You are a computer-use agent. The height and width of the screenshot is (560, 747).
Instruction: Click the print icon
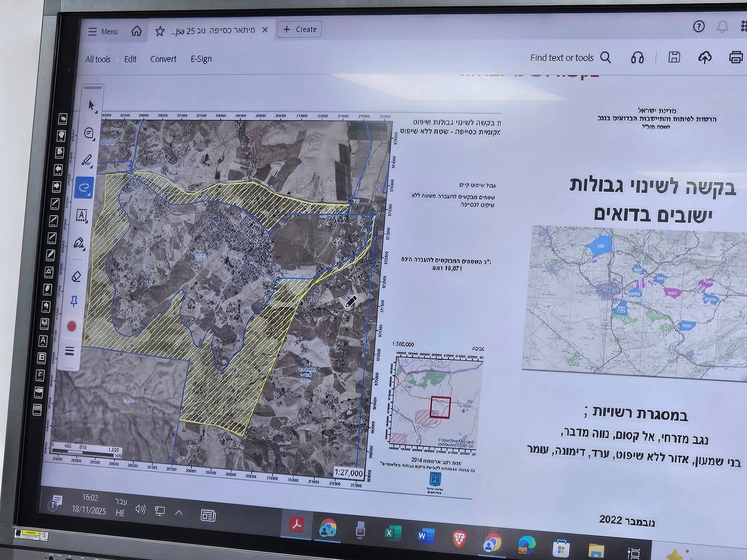pos(736,57)
